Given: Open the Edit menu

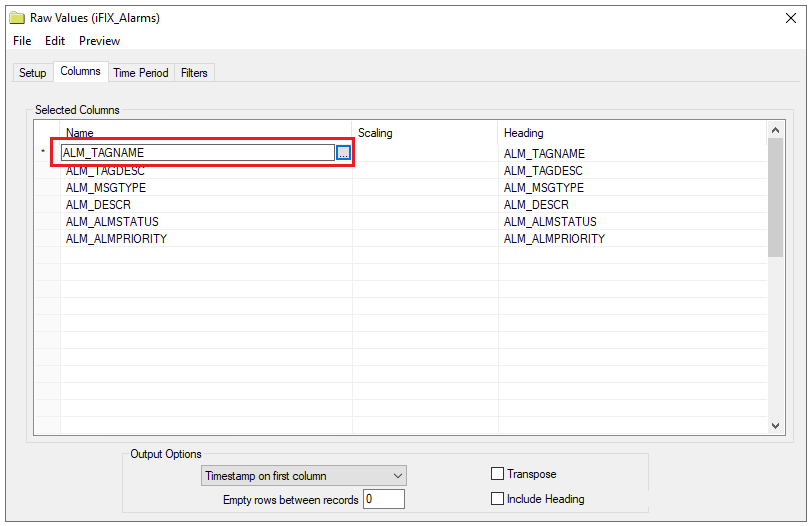Looking at the screenshot, I should 55,41.
